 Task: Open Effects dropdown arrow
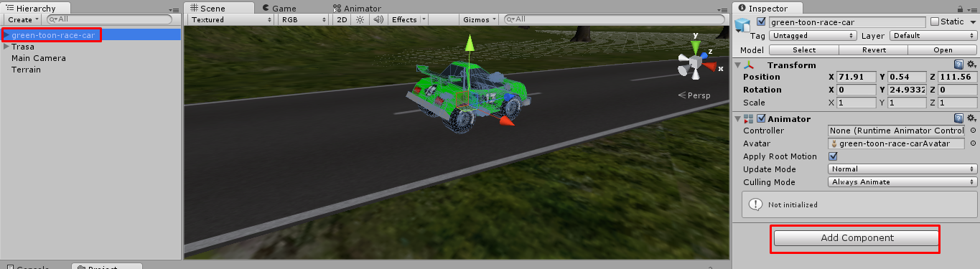click(x=424, y=20)
